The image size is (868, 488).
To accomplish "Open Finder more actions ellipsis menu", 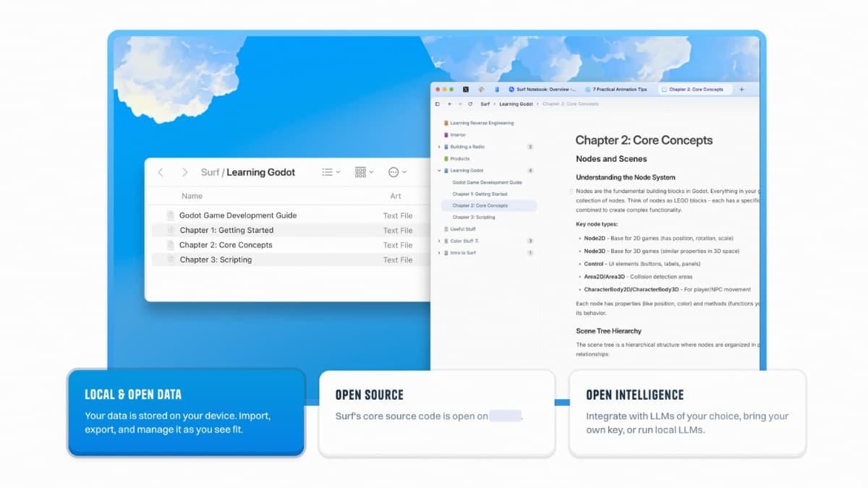I will [x=397, y=172].
